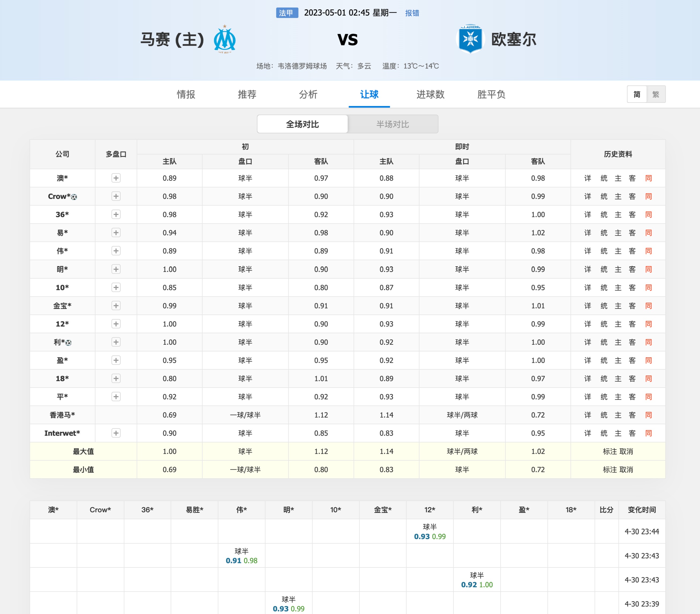
Task: Click 主 in the 36* row
Action: pos(618,215)
